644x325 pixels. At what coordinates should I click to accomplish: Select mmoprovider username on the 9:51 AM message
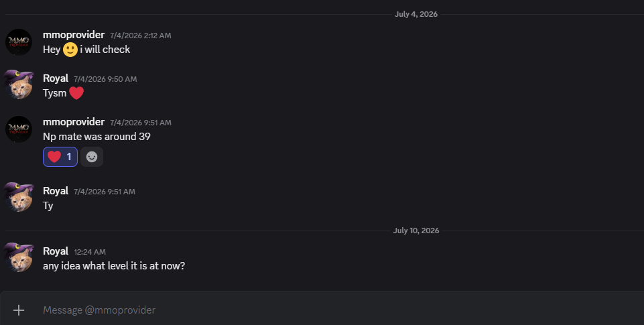[x=74, y=122]
